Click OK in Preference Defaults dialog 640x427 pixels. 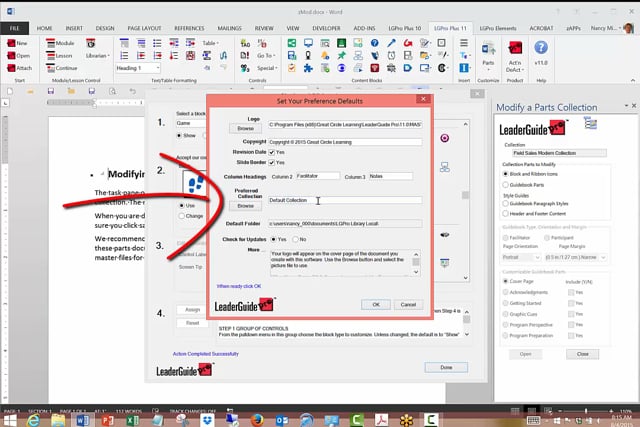click(x=376, y=305)
